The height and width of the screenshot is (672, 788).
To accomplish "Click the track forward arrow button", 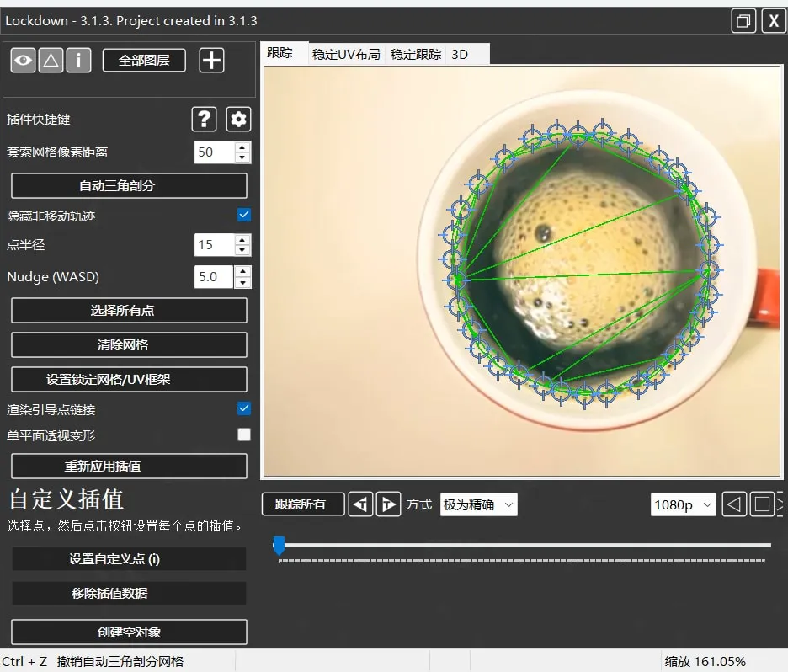I will point(387,504).
